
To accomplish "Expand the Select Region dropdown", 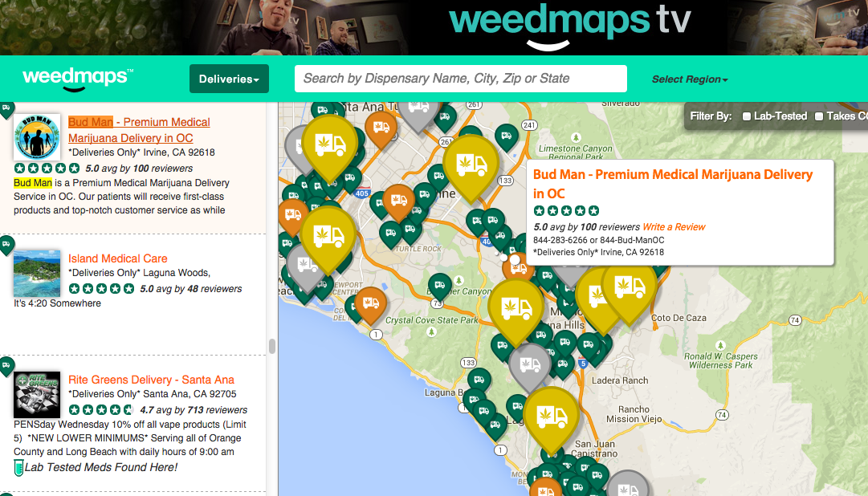I will (x=690, y=79).
